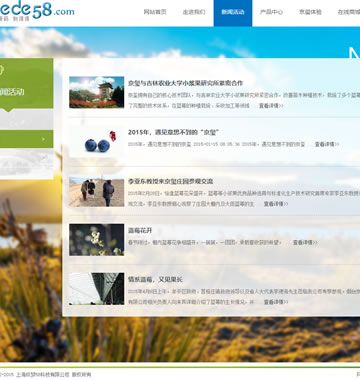Open the 走进我们 nav item
360x380 pixels.
pyautogui.click(x=194, y=12)
